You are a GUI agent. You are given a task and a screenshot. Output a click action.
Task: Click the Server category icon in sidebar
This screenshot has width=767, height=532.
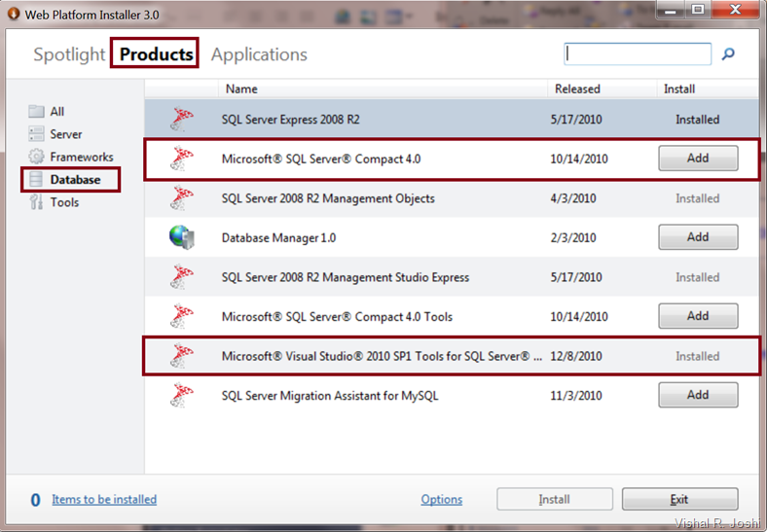pos(36,134)
